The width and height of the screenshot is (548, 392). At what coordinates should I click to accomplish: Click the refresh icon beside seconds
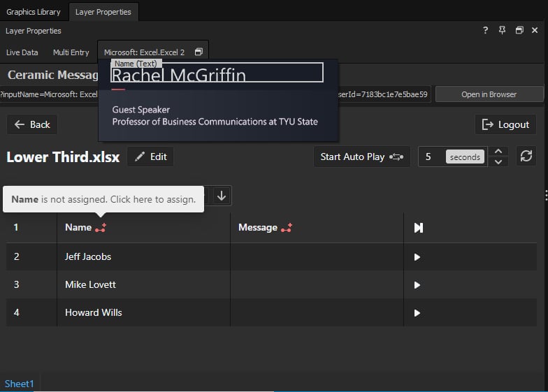pos(526,157)
